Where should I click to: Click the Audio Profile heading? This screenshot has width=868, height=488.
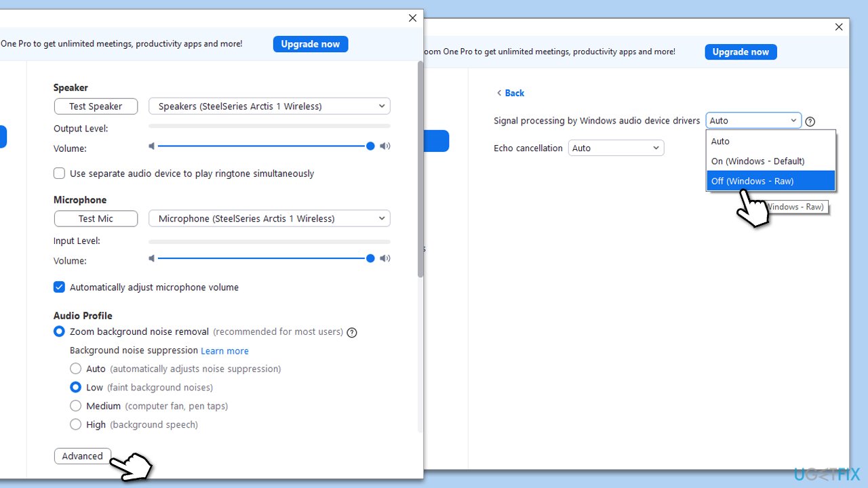[83, 316]
